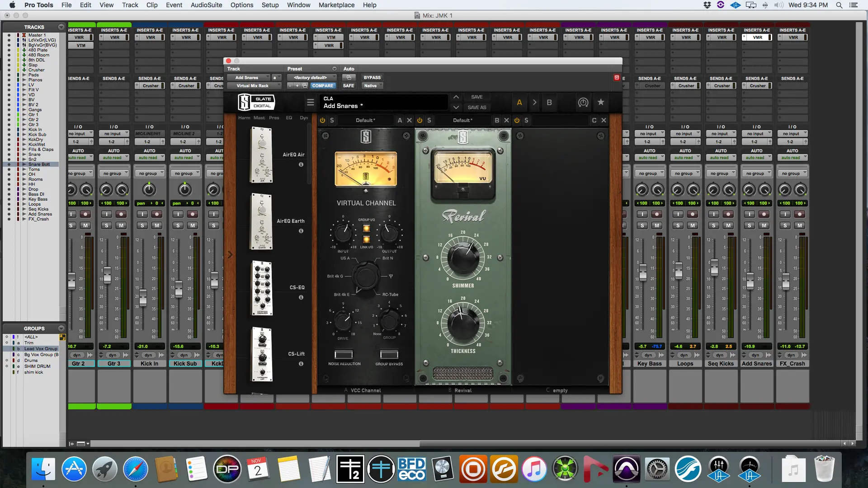Image resolution: width=868 pixels, height=488 pixels.
Task: Open Kick In input selector MIC/LINE/HI1
Action: 149,134
